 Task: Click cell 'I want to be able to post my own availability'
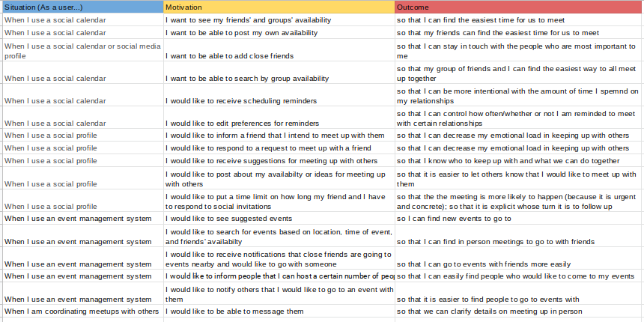[279, 32]
